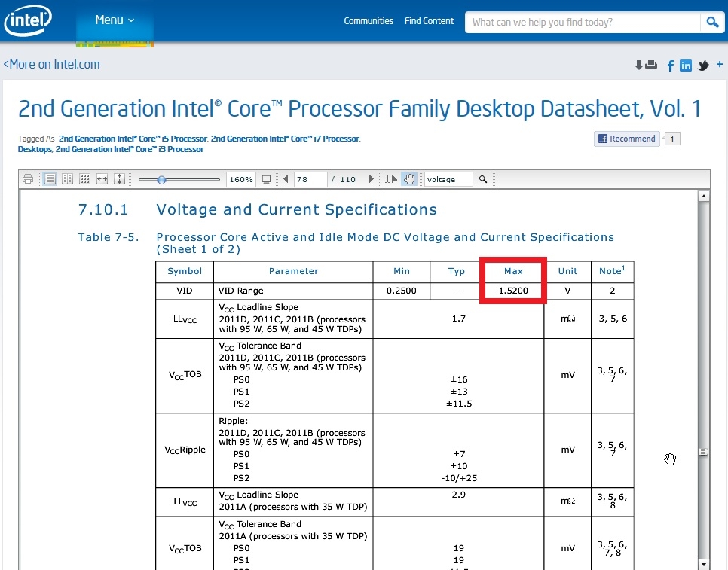Open the 2nd Generation Intel Core i3 Processor tag

pyautogui.click(x=130, y=149)
